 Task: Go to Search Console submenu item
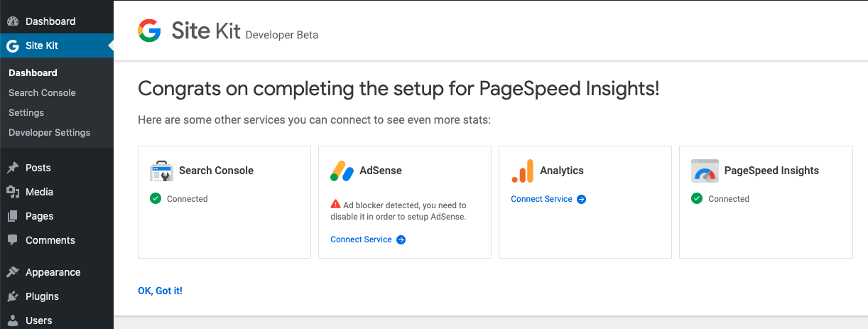pyautogui.click(x=42, y=92)
